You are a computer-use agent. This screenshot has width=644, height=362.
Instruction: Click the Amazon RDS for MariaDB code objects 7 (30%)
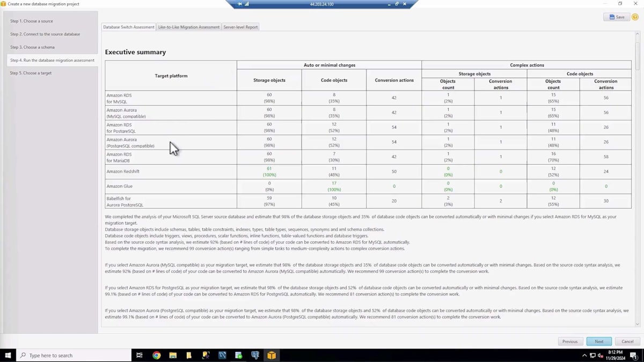(334, 157)
